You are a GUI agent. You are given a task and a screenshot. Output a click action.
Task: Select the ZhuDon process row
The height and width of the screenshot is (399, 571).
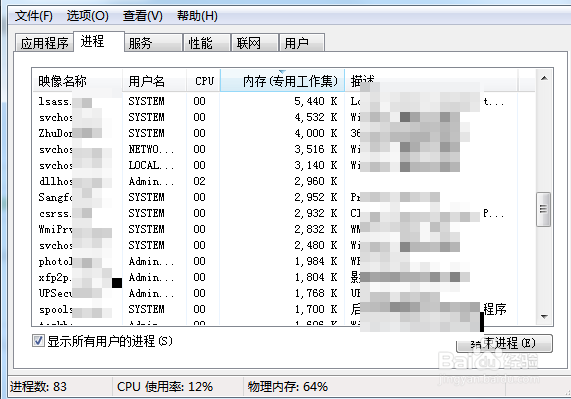[284, 133]
